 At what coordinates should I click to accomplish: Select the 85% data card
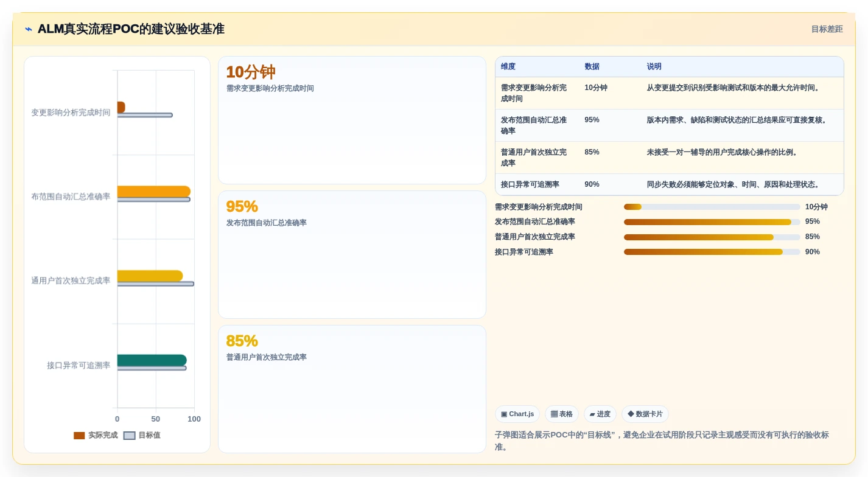(x=352, y=389)
